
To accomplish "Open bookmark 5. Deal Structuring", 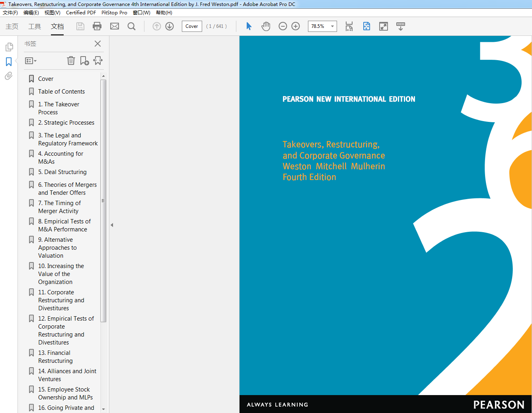I will point(62,172).
